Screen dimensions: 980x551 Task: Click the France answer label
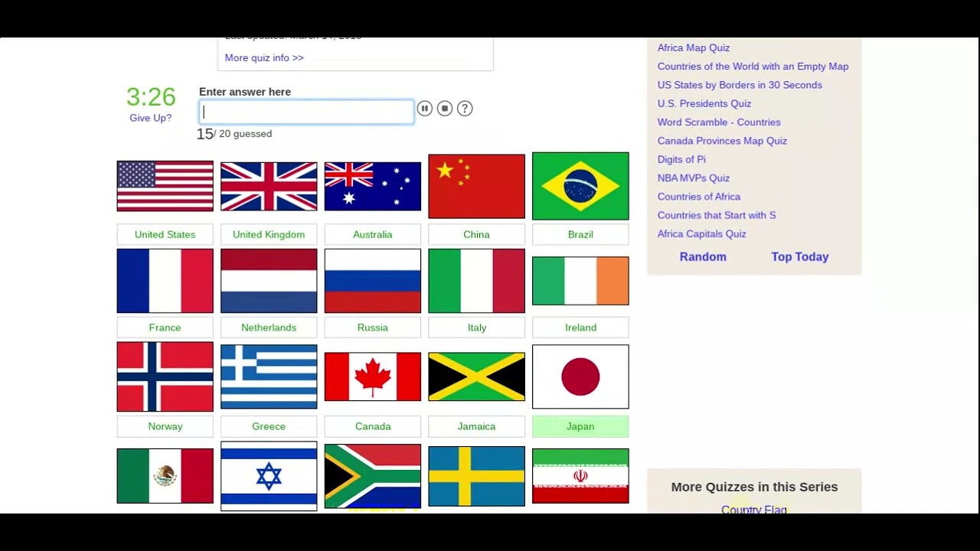pyautogui.click(x=165, y=328)
